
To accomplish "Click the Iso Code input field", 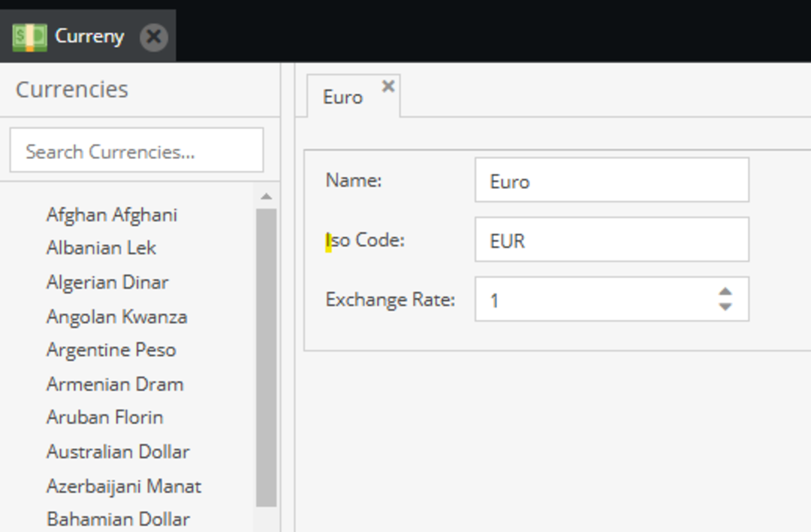I will pyautogui.click(x=612, y=239).
